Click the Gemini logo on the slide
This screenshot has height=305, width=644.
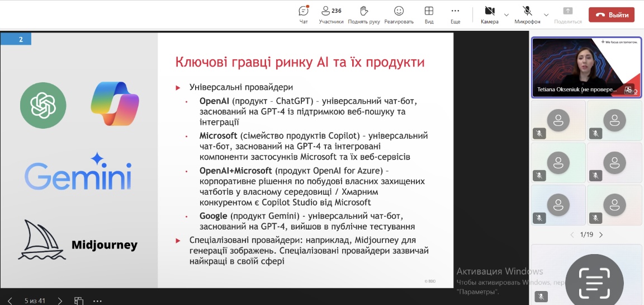point(78,171)
